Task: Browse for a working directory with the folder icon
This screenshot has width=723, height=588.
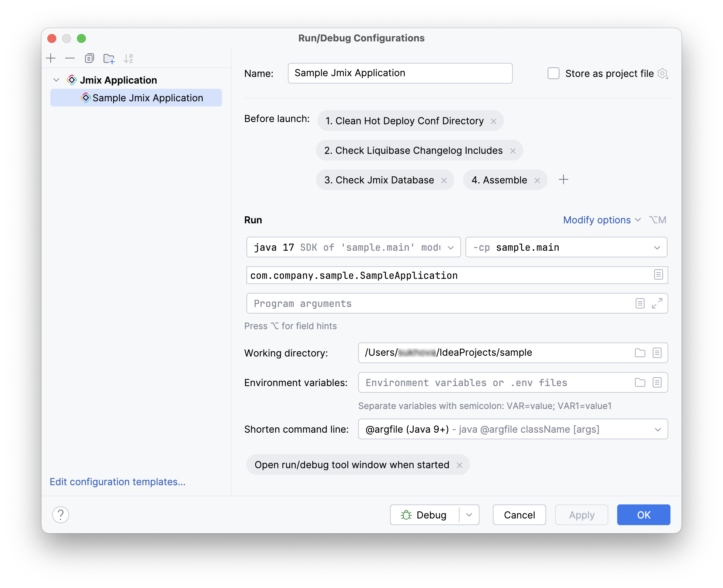Action: point(640,353)
